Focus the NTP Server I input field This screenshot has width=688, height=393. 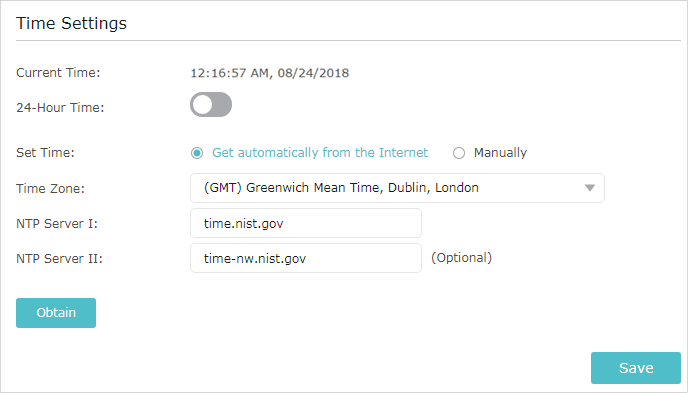click(306, 223)
